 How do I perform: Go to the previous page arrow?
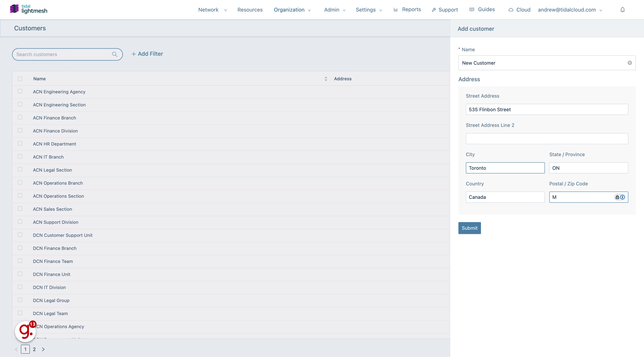click(x=16, y=349)
